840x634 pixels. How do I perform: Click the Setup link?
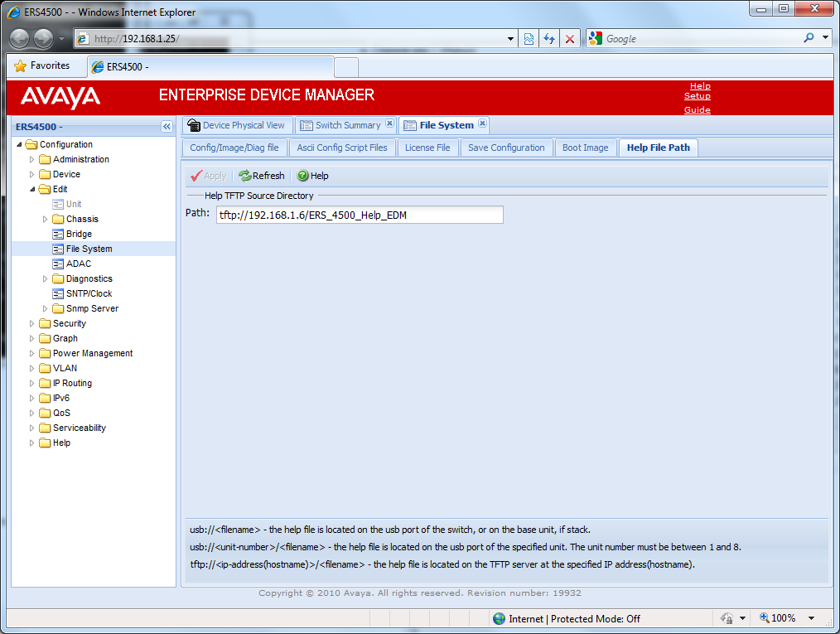click(x=697, y=96)
